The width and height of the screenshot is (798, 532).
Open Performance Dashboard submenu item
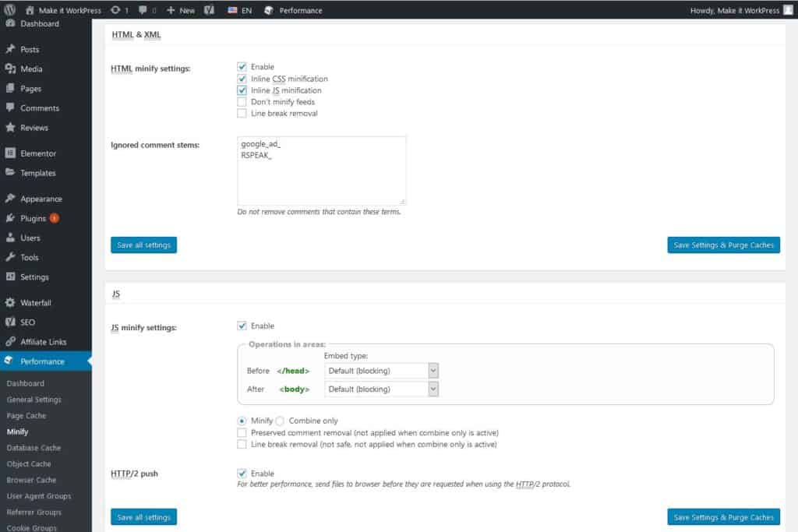point(26,383)
